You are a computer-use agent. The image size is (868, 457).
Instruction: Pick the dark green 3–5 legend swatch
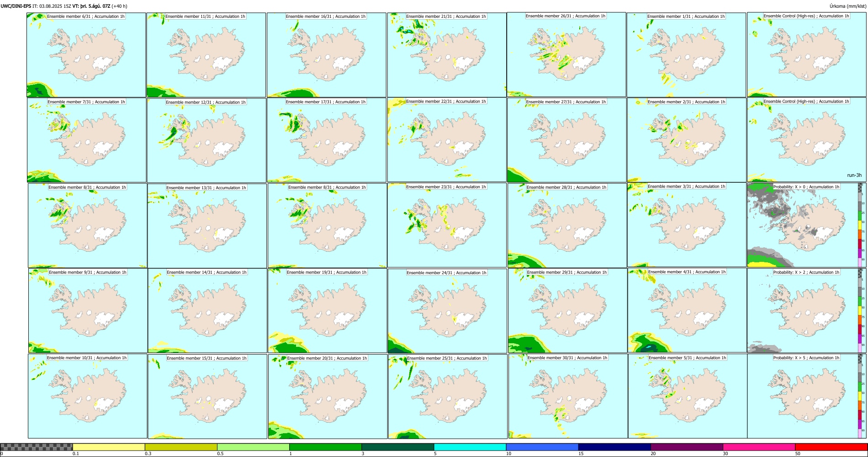(397, 447)
